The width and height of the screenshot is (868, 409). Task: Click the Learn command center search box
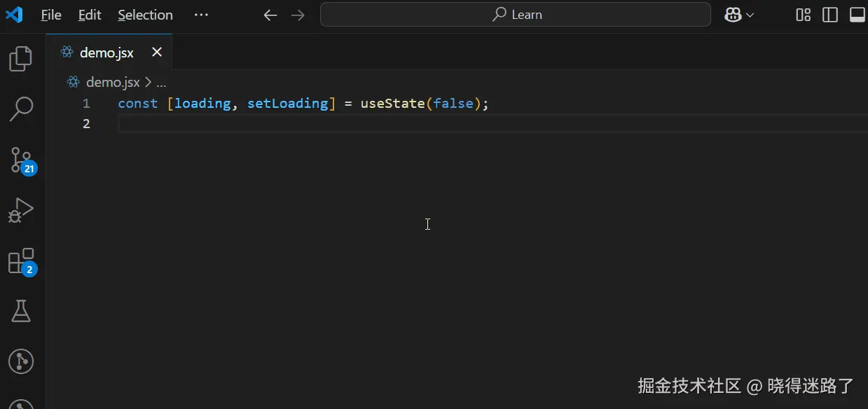[516, 15]
